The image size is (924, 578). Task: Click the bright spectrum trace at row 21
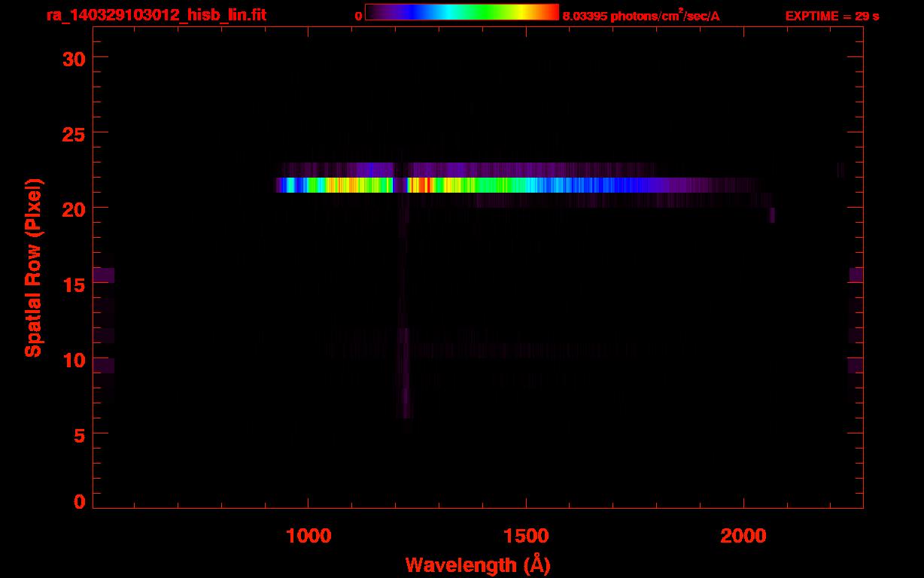[x=519, y=185]
